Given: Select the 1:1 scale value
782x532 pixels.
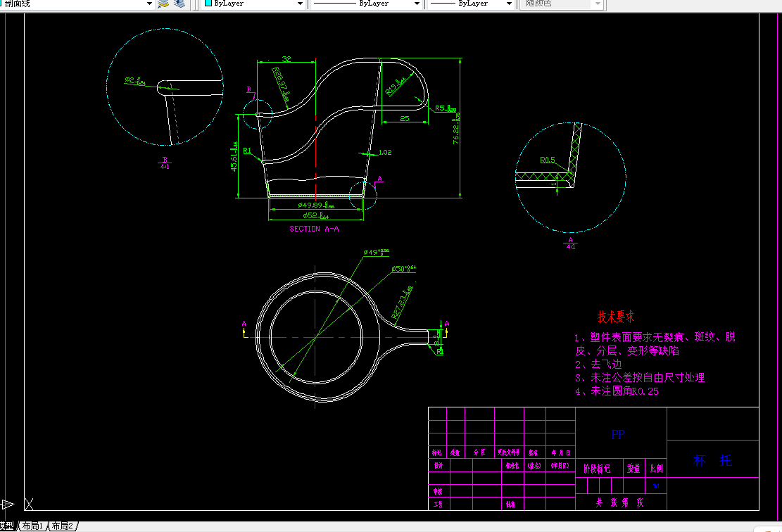Looking at the screenshot, I should (656, 486).
